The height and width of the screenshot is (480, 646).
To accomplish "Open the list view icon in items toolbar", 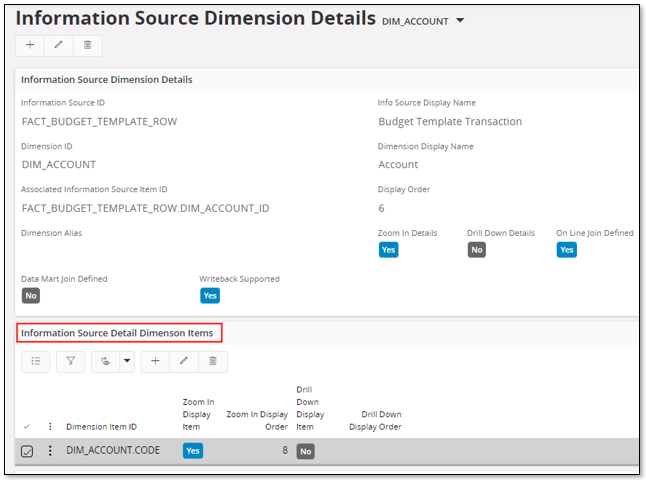I will coord(35,361).
